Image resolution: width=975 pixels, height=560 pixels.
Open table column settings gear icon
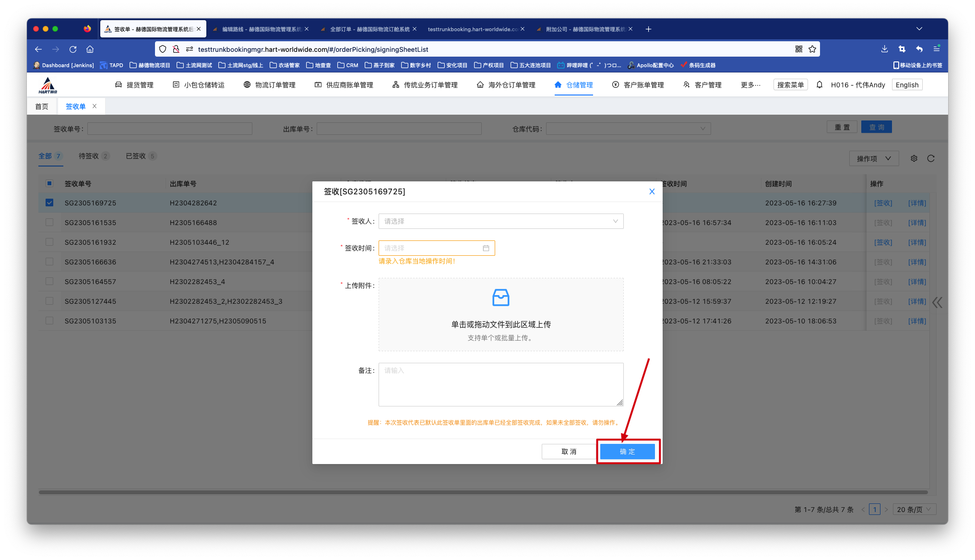pos(914,158)
